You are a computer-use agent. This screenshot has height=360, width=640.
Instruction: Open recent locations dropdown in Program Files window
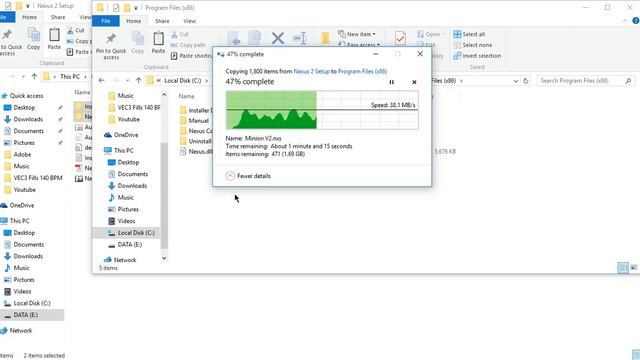point(127,81)
